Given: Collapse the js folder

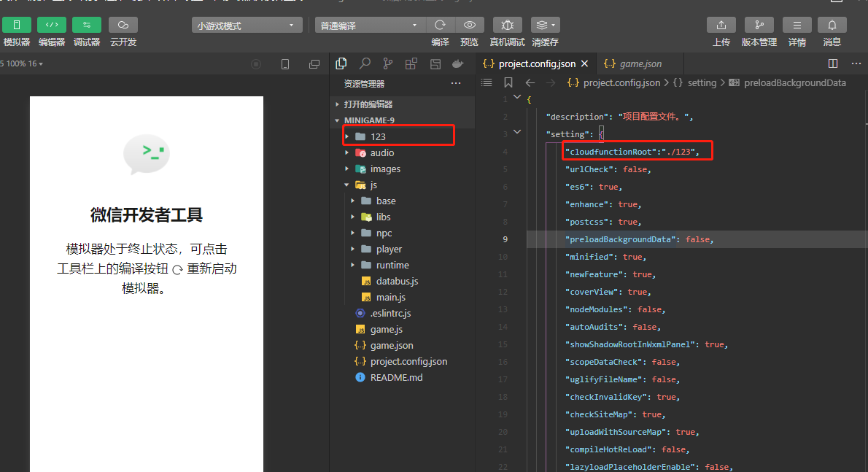Looking at the screenshot, I should point(403,185).
